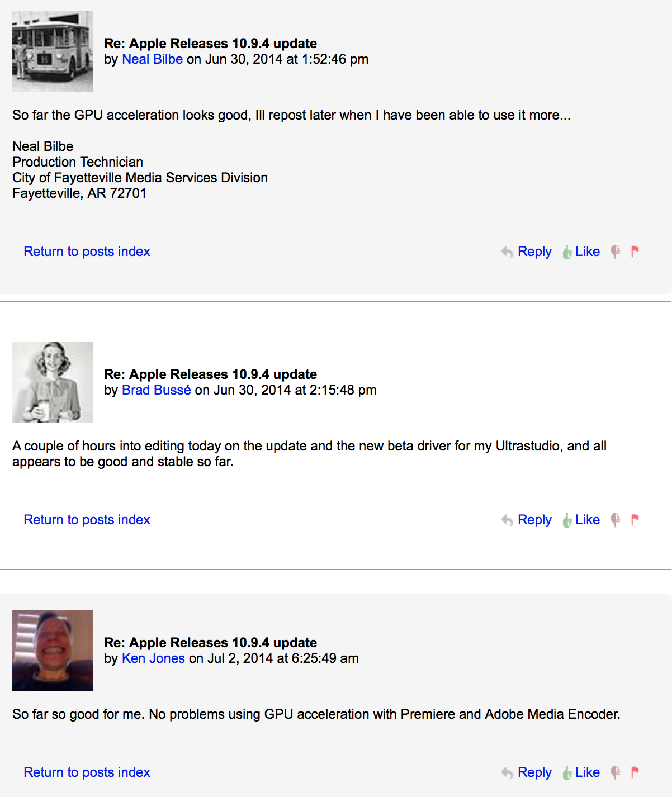This screenshot has width=672, height=797.
Task: Reply to Neal Bilbe's GPU acceleration post
Action: [x=534, y=252]
